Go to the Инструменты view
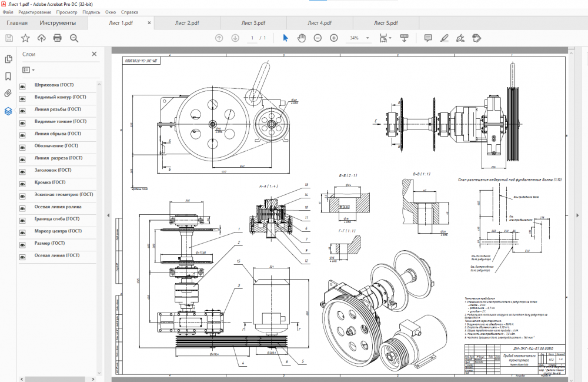Screen dimensions: 588x382 tap(58, 23)
